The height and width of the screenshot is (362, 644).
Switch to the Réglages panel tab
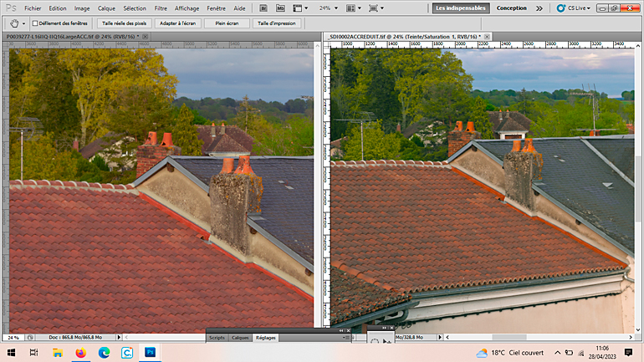[x=266, y=338]
